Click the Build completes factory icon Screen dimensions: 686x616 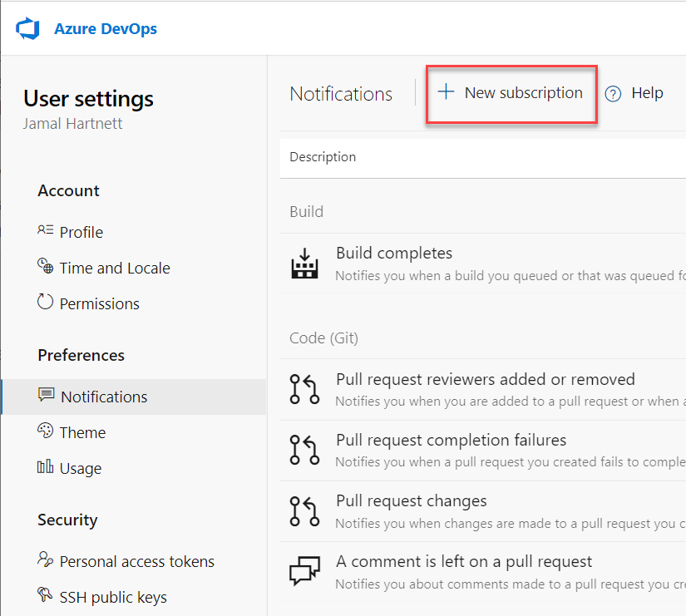[304, 263]
